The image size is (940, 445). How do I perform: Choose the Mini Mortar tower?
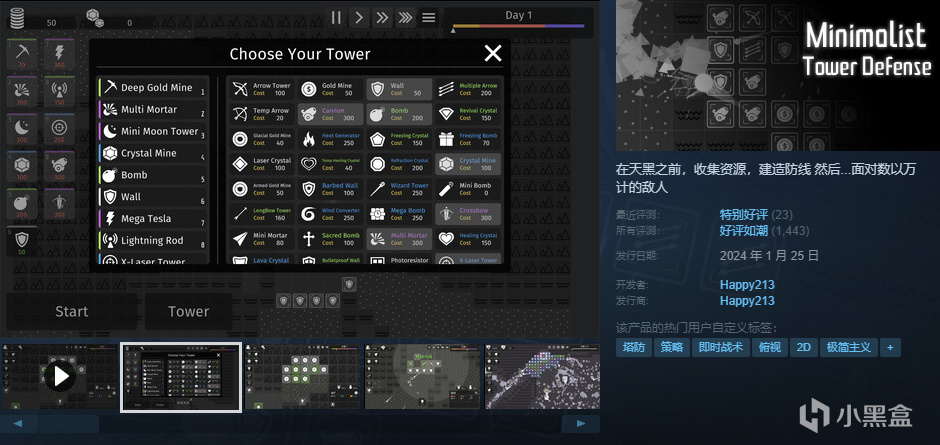[x=262, y=239]
